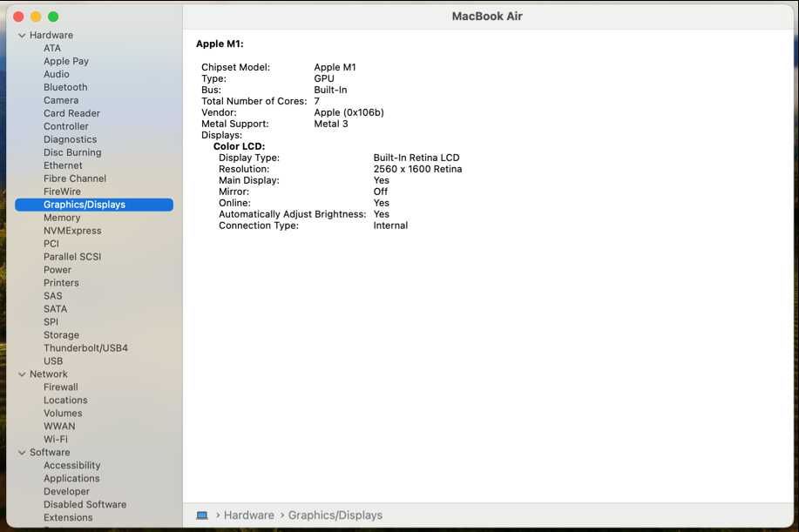Select NVMExpress in the sidebar
The height and width of the screenshot is (532, 799).
[72, 231]
